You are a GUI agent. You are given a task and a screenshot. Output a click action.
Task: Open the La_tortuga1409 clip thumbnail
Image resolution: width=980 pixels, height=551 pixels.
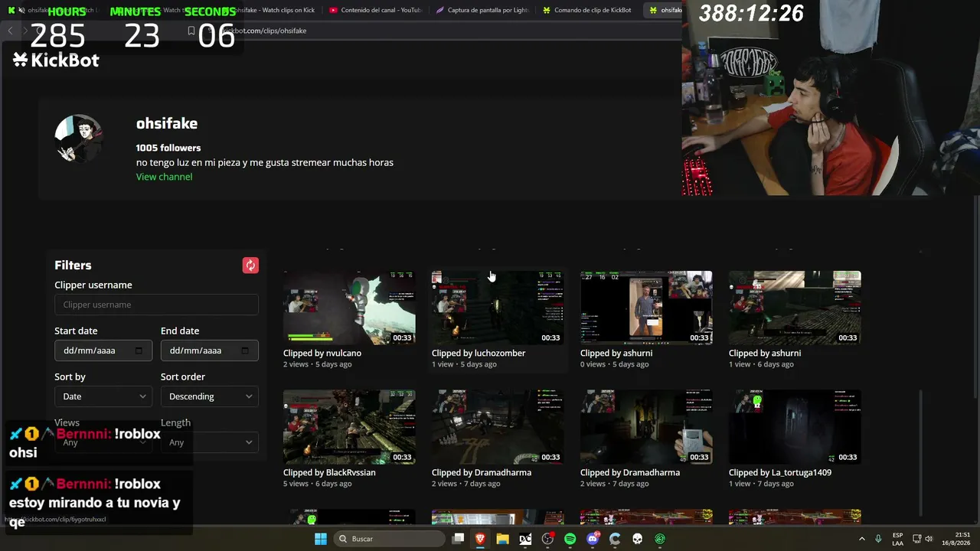(x=795, y=427)
